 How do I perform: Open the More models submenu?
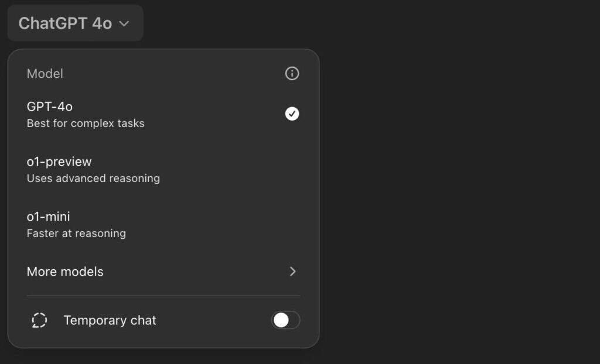pos(65,272)
